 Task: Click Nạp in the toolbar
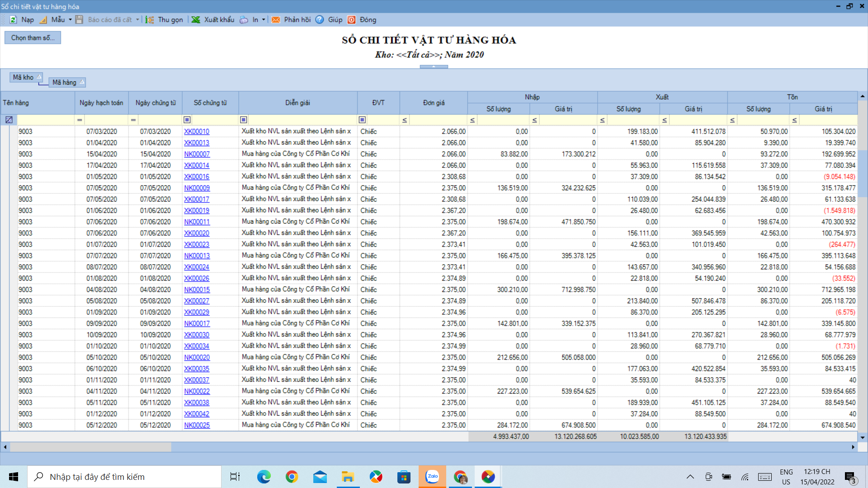pos(28,20)
